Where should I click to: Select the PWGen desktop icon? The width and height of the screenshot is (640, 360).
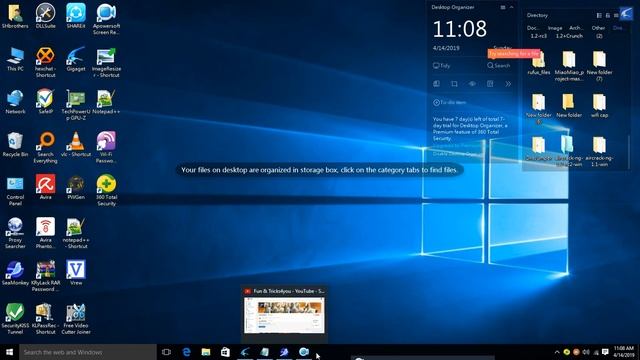click(76, 188)
